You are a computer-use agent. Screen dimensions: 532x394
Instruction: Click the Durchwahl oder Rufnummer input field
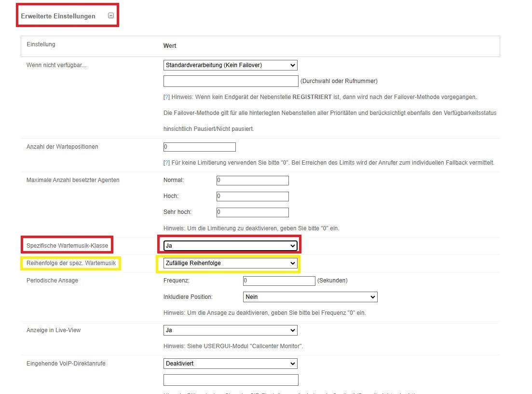pyautogui.click(x=231, y=81)
